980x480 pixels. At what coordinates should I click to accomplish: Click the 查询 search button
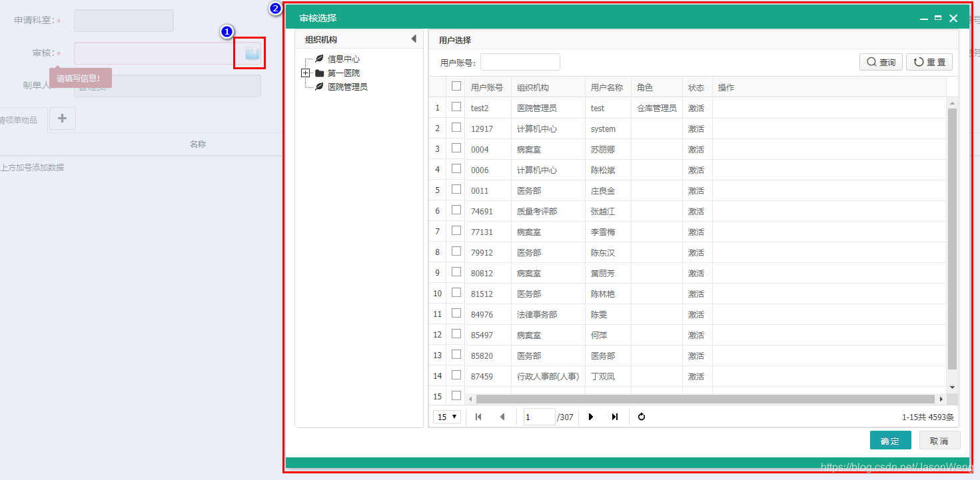pos(881,62)
